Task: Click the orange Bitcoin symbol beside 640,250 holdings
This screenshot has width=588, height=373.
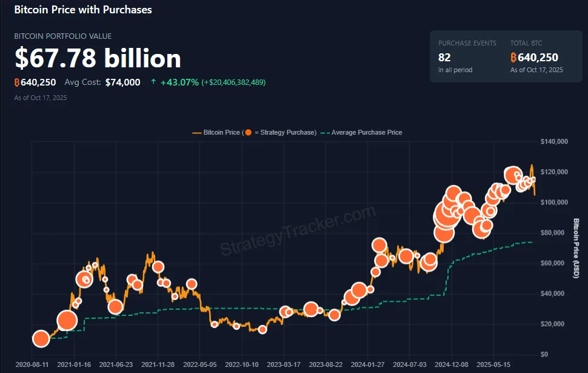Action: 18,82
